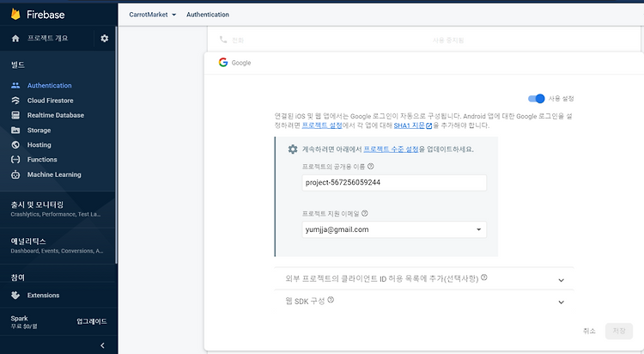Open the 프로젝트 수준 설정 link
The width and height of the screenshot is (644, 354).
[391, 150]
